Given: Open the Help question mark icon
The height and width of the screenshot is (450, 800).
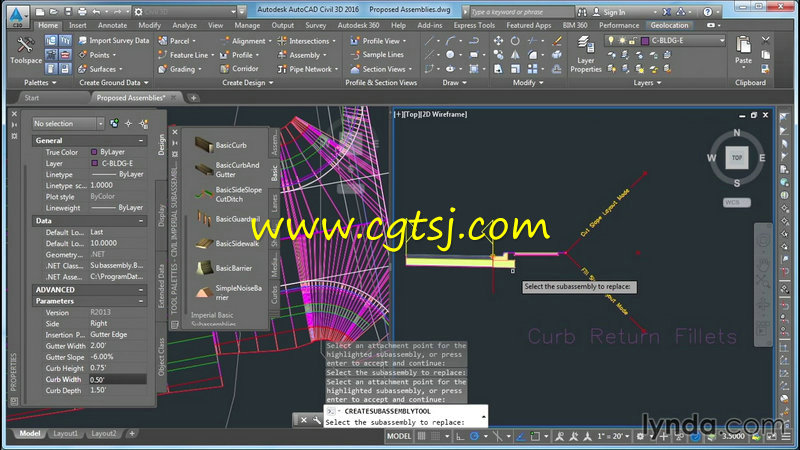Looking at the screenshot, I should pos(708,11).
